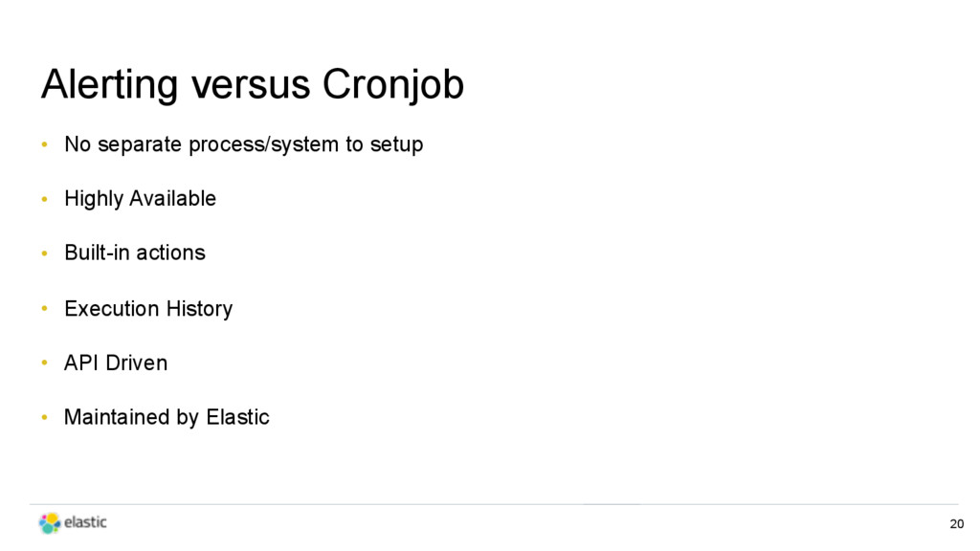Click the word Cronjob in the title
Image resolution: width=980 pixels, height=551 pixels.
click(x=393, y=84)
